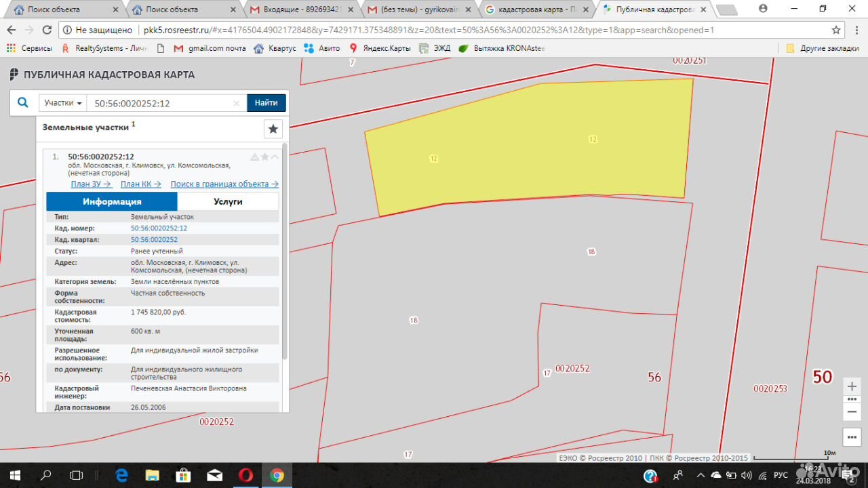
Task: Open the Другие закладки folder
Action: [x=824, y=48]
